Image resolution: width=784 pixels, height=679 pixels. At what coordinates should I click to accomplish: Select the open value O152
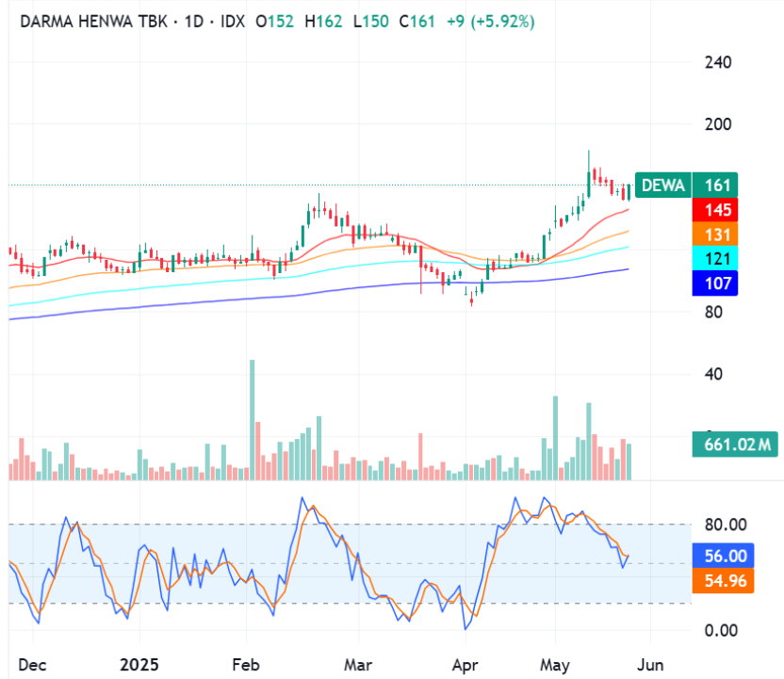(274, 22)
